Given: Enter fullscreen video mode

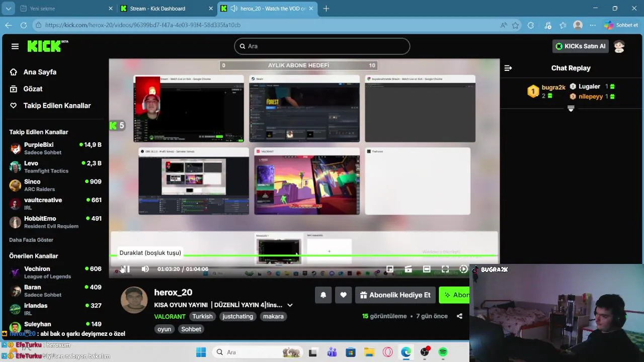Looking at the screenshot, I should [x=445, y=269].
